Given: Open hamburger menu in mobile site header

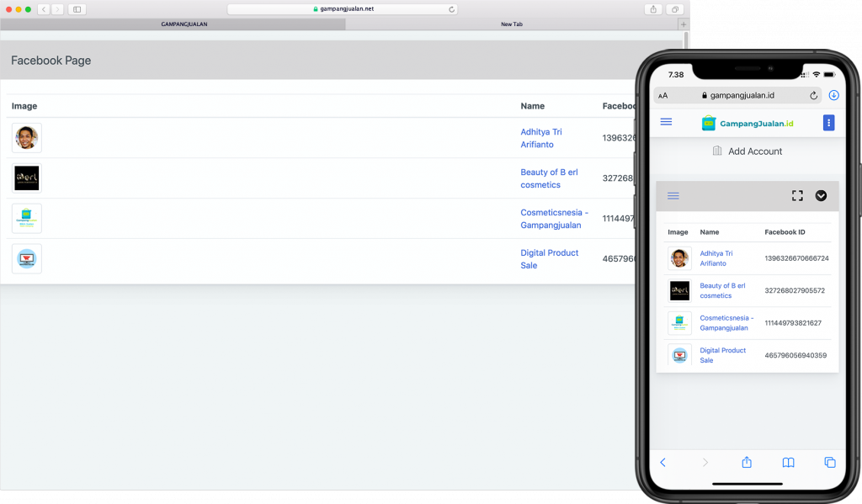Looking at the screenshot, I should (666, 122).
